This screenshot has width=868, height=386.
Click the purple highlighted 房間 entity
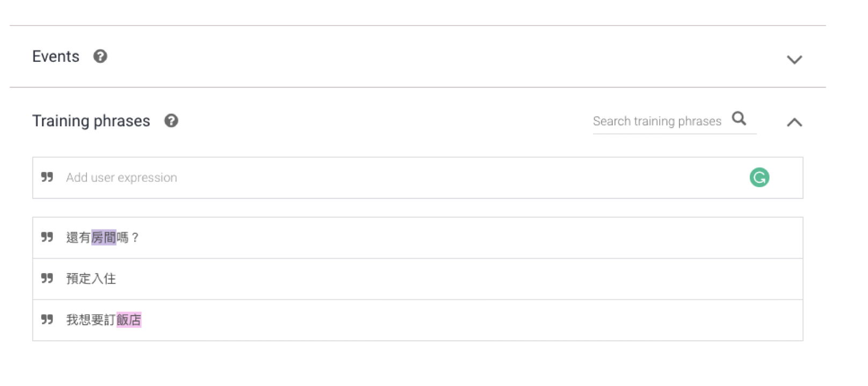tap(104, 237)
